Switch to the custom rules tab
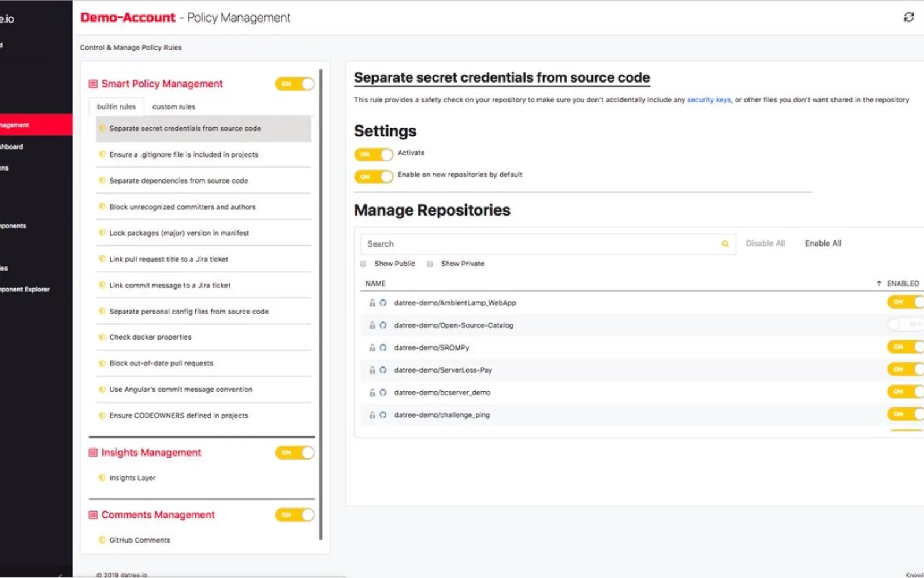924x578 pixels. coord(174,107)
